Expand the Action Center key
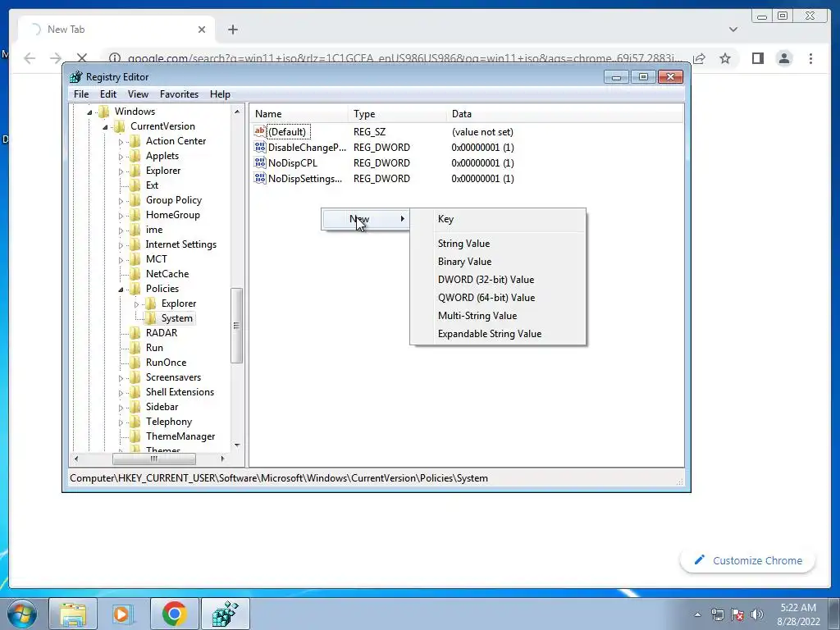 tap(121, 142)
